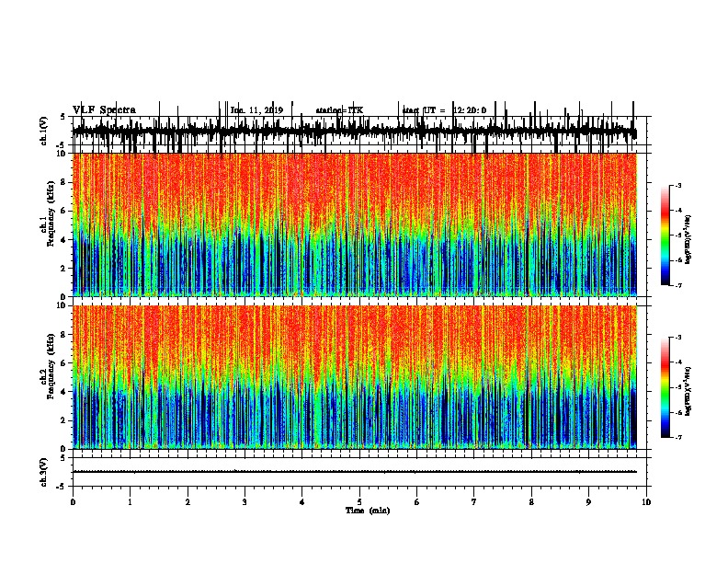Click time axis tick label "5"
Image resolution: width=728 pixels, height=563 pixels.
point(359,502)
